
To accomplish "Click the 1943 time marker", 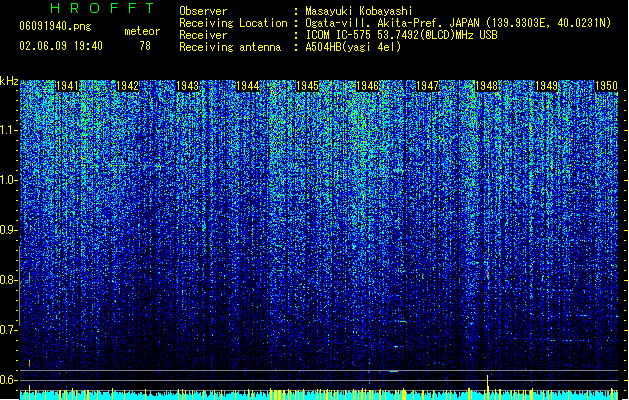I will 187,86.
